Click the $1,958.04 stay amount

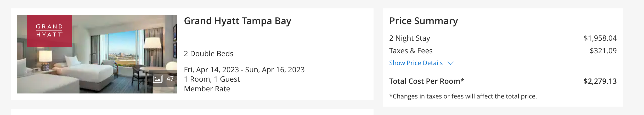(x=600, y=38)
